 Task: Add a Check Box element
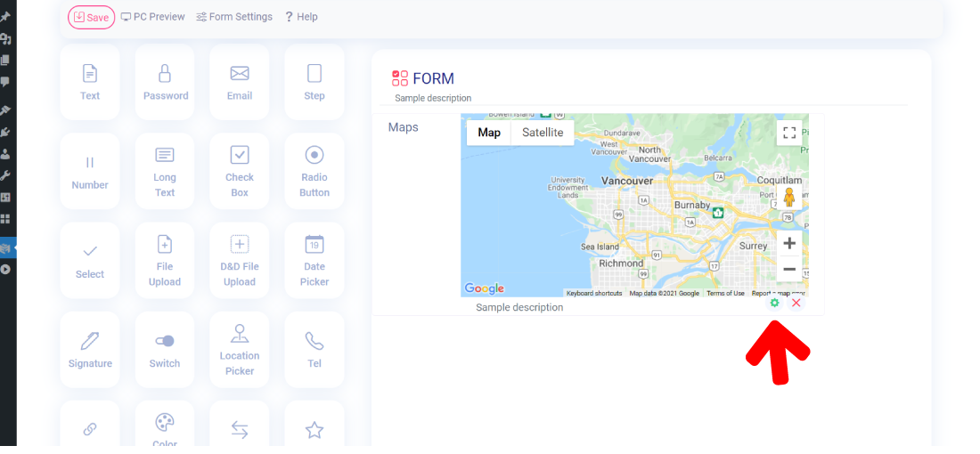[240, 171]
